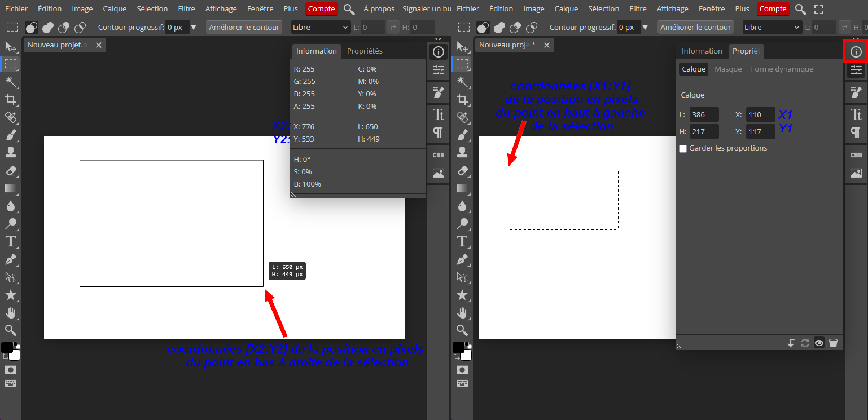Open the image panel icon in right window
This screenshot has height=420, width=868.
pyautogui.click(x=856, y=173)
